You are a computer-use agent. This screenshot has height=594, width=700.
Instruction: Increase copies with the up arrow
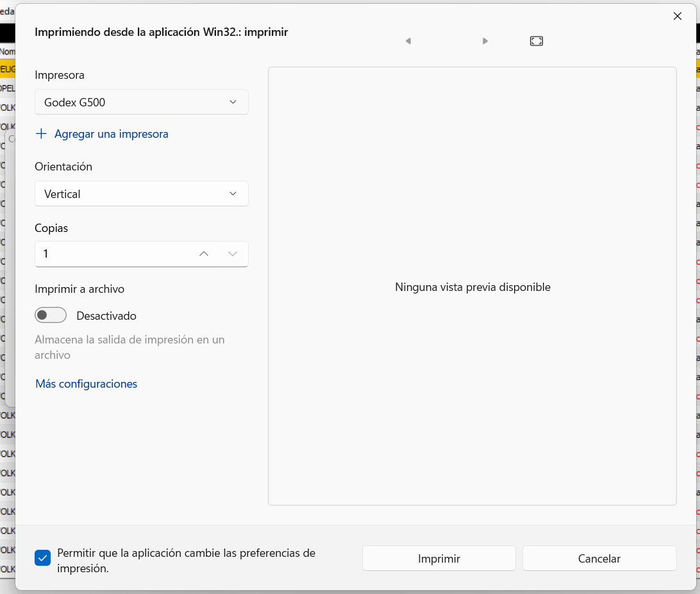pyautogui.click(x=204, y=254)
